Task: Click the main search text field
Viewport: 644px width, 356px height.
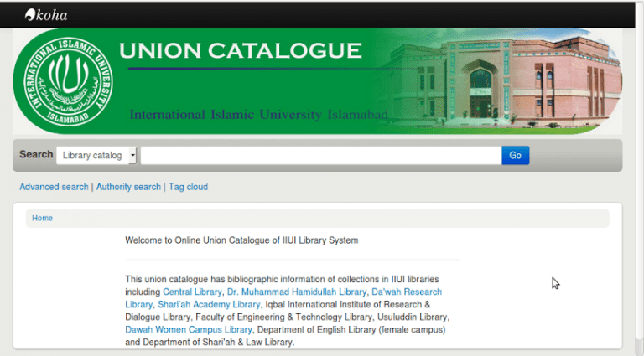Action: tap(321, 156)
